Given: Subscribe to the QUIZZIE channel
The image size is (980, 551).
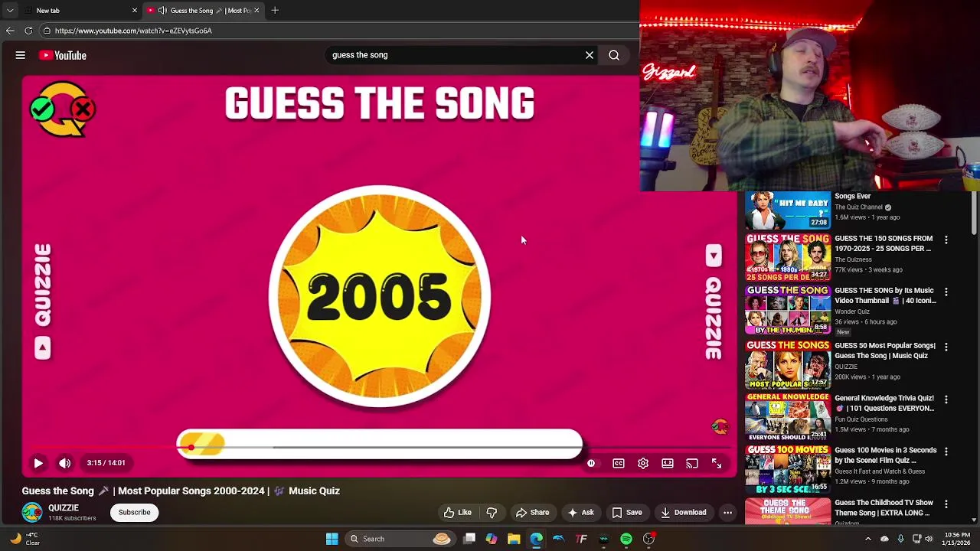Looking at the screenshot, I should click(x=134, y=512).
